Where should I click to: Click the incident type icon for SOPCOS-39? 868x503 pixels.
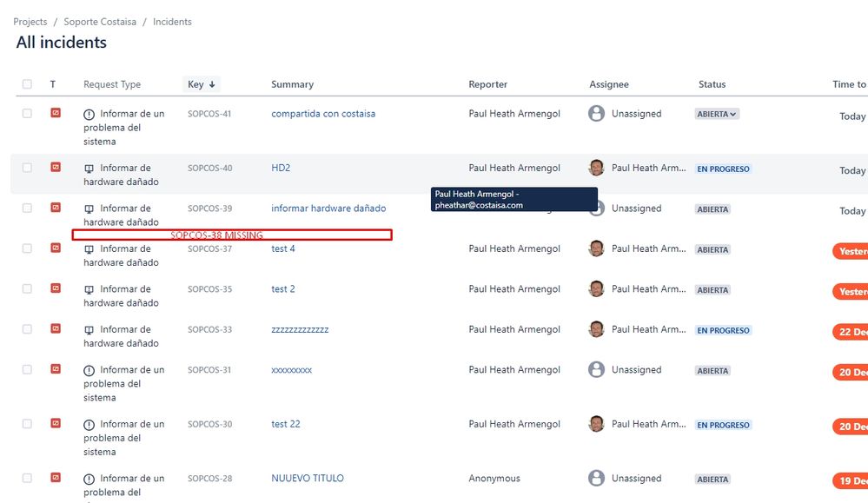coord(56,208)
